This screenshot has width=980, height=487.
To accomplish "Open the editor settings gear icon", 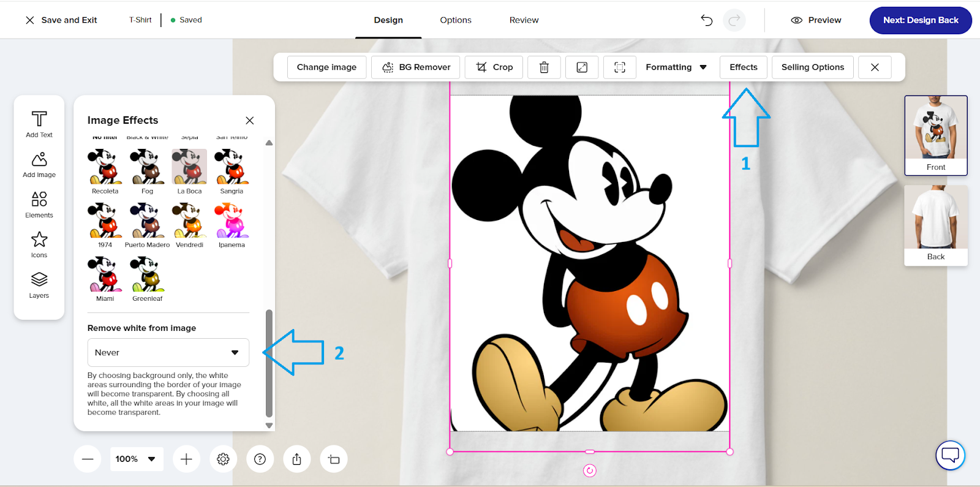I will (223, 459).
